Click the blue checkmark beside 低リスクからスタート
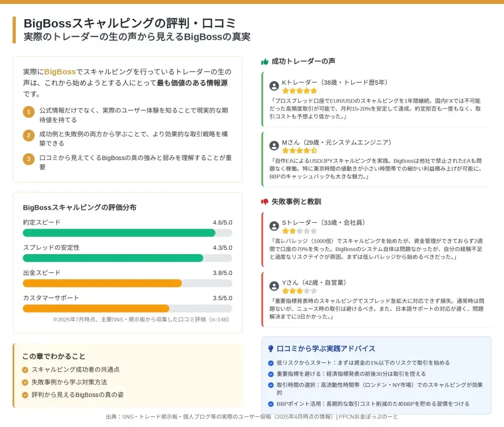504x427 pixels. coord(271,363)
